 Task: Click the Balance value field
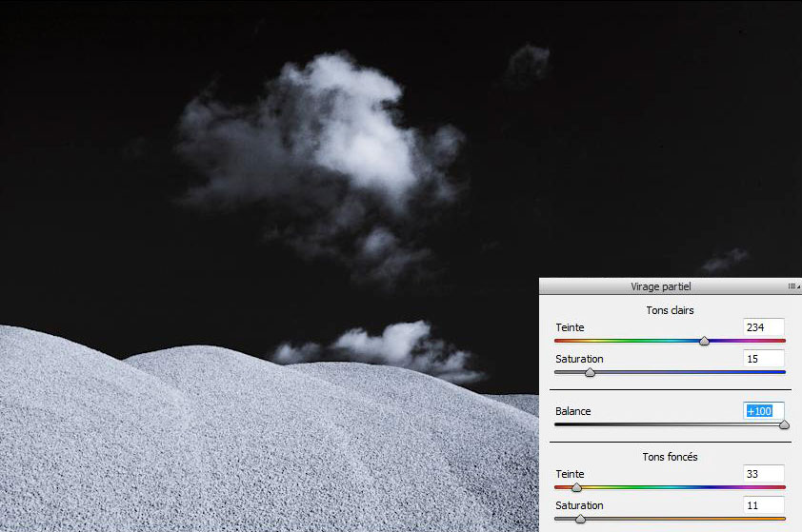coord(763,411)
